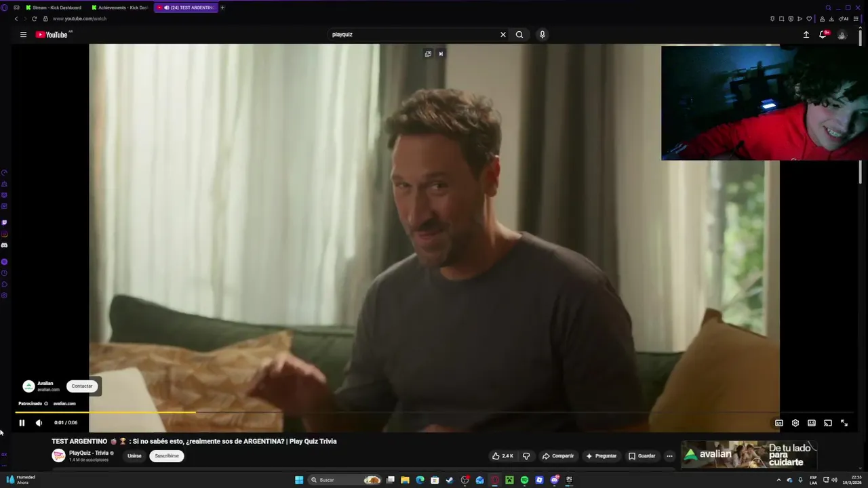The height and width of the screenshot is (488, 868).
Task: Select the TEST ARGENTINO browser tab
Action: coord(186,7)
